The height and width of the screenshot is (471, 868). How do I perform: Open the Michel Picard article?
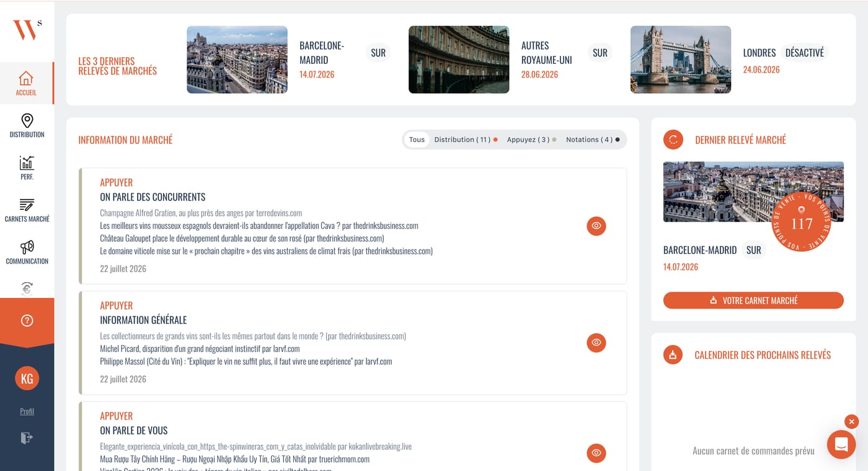click(x=200, y=349)
